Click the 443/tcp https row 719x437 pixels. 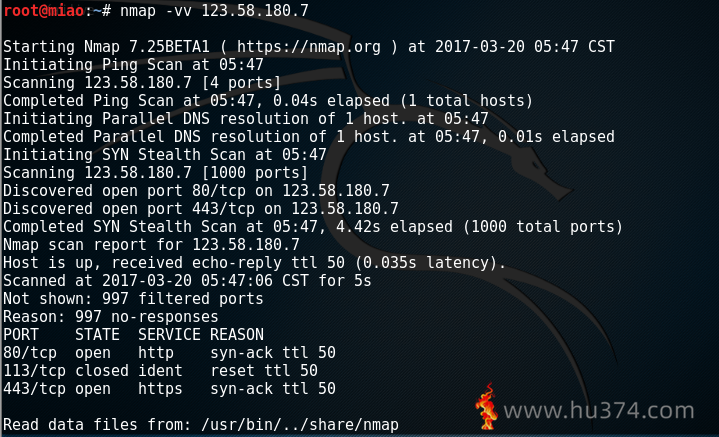[169, 389]
